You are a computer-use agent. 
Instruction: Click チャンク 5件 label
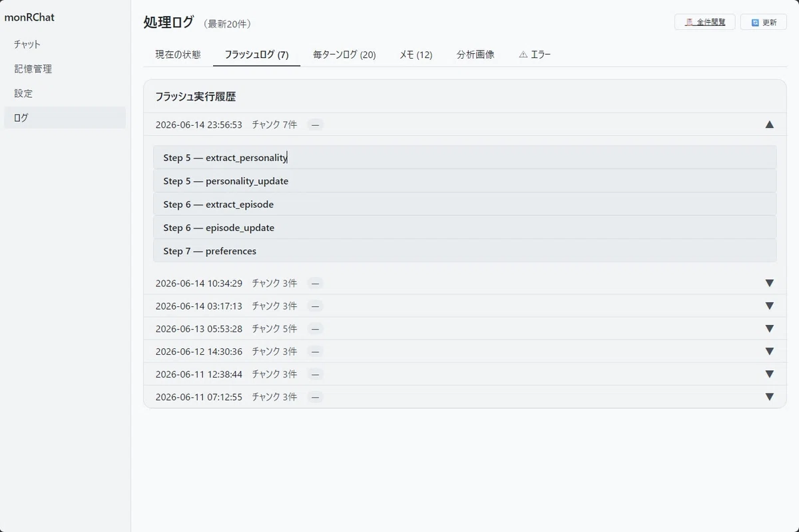pos(274,328)
